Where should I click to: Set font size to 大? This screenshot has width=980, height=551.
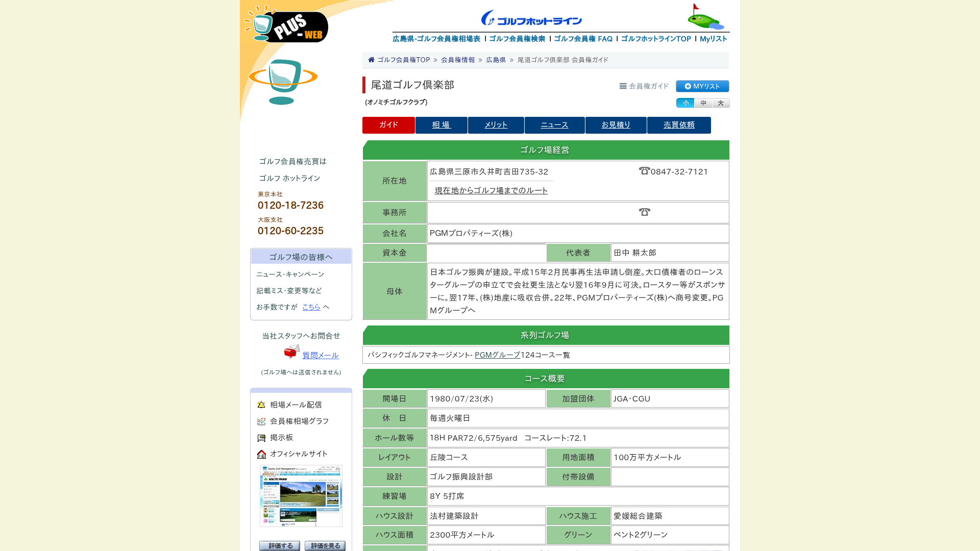[x=721, y=103]
